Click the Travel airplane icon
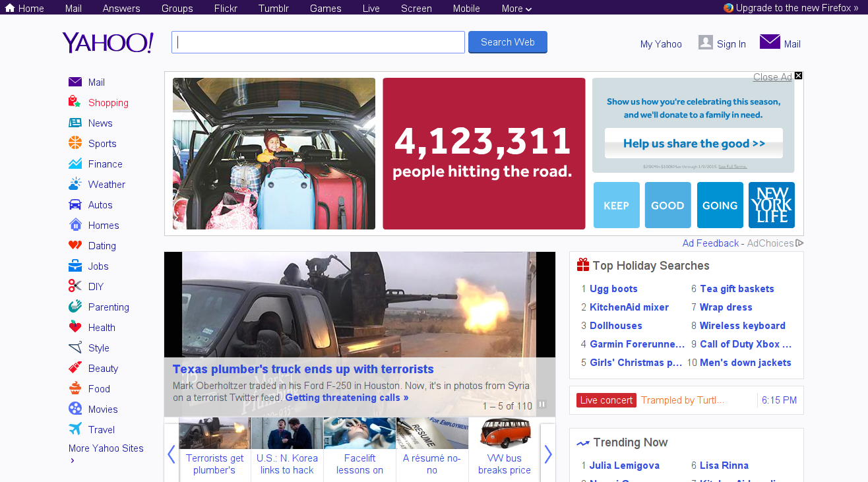868x482 pixels. pyautogui.click(x=75, y=429)
